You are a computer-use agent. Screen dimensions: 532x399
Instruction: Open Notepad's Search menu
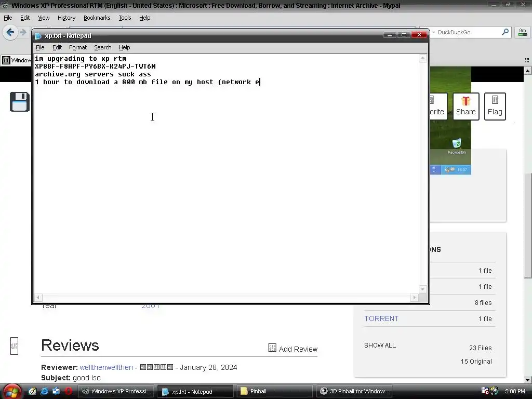coord(102,47)
